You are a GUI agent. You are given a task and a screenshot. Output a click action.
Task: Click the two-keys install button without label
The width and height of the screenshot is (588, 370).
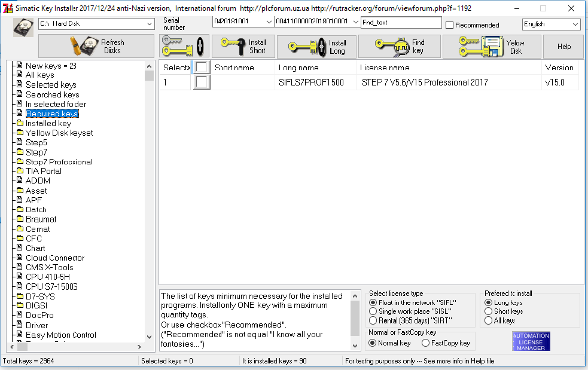[x=184, y=46]
